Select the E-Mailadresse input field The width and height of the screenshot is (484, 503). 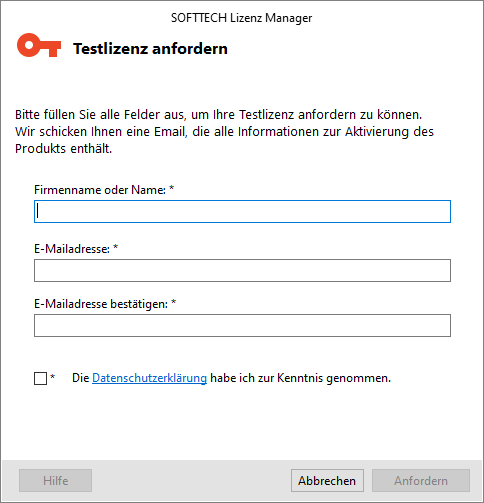(x=242, y=270)
